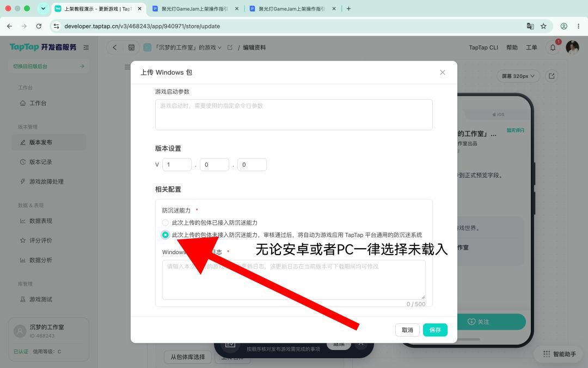Open the browser tab search dropdown
Screen dimensions: 588x368
click(x=43, y=9)
